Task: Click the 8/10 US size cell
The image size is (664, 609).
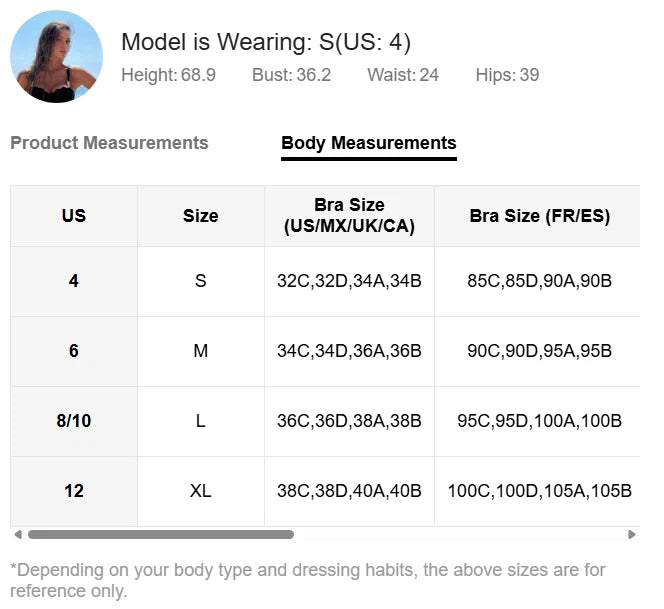Action: (x=74, y=421)
